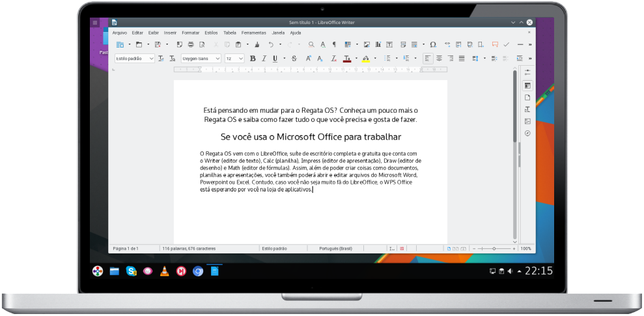Click the zoom slider handle
Screen dimensions: 644x316
coord(494,249)
